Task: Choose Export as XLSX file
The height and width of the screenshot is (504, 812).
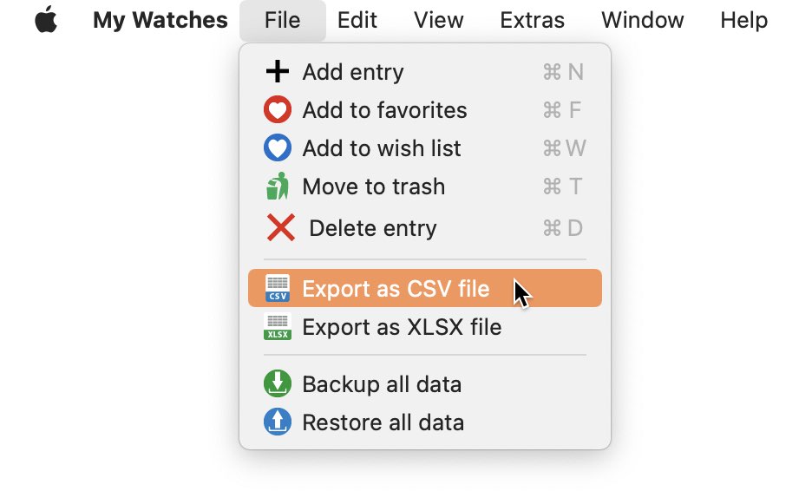Action: 424,327
